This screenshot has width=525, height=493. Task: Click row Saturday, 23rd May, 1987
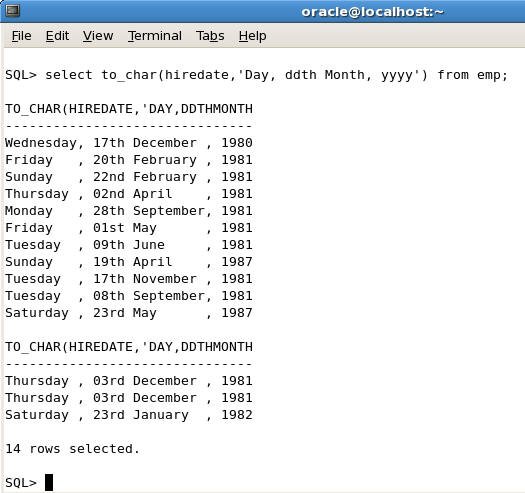click(x=129, y=313)
